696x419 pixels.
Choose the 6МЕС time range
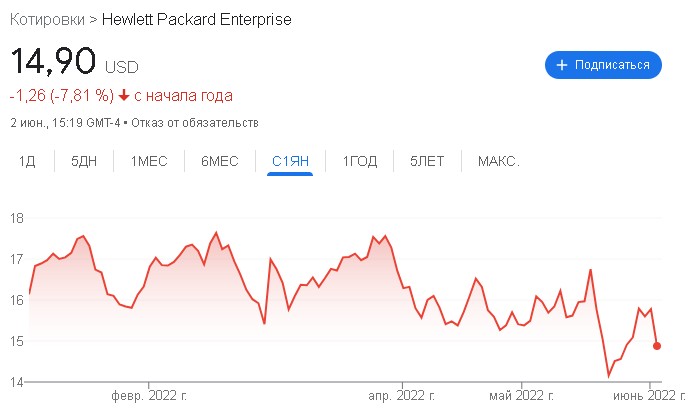click(x=220, y=161)
